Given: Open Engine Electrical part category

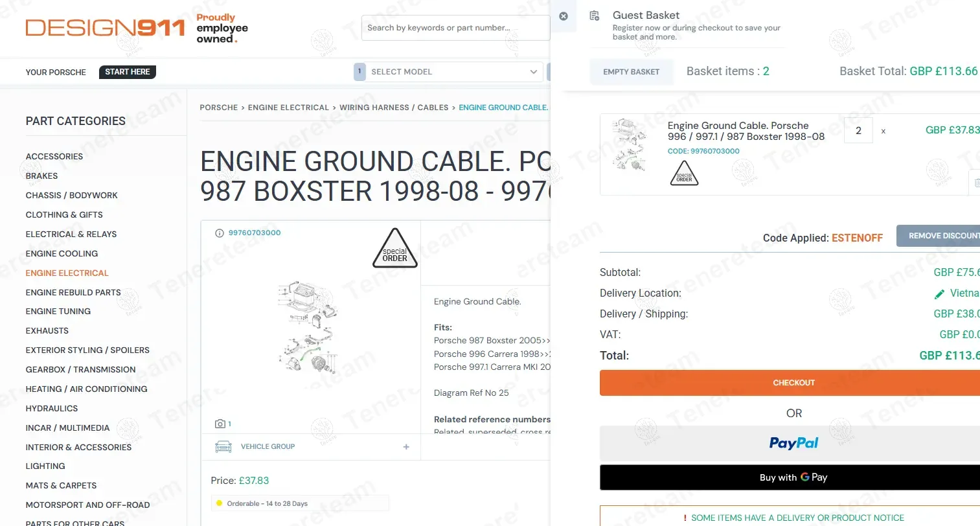Looking at the screenshot, I should (x=67, y=273).
